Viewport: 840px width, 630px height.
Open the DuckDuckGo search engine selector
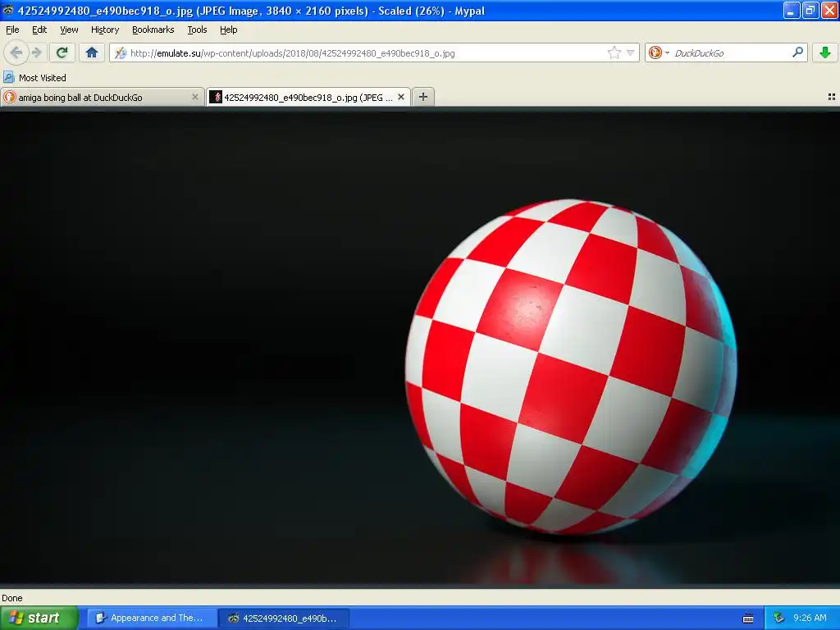point(659,52)
